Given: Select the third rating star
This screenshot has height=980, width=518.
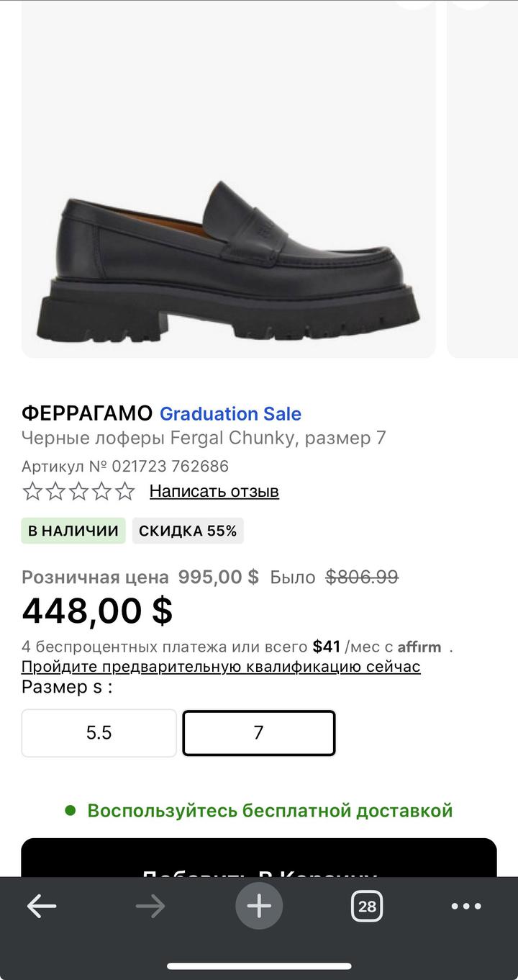Looking at the screenshot, I should [78, 492].
